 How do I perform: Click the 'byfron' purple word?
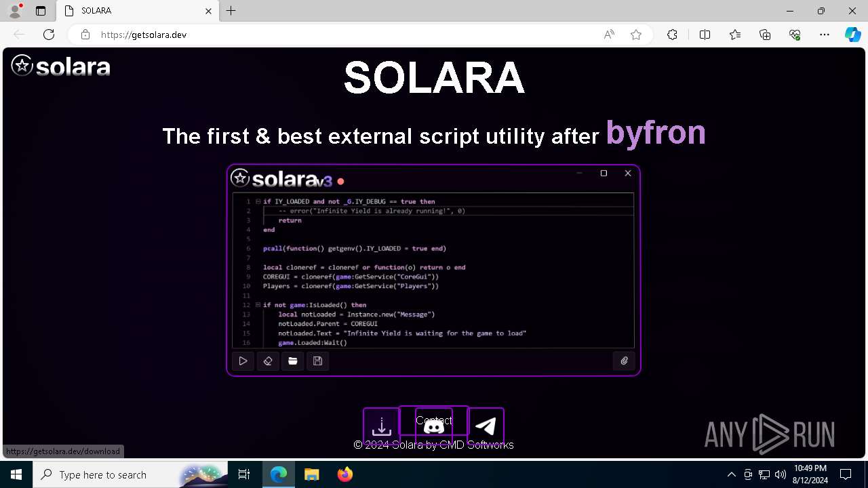[x=656, y=132]
